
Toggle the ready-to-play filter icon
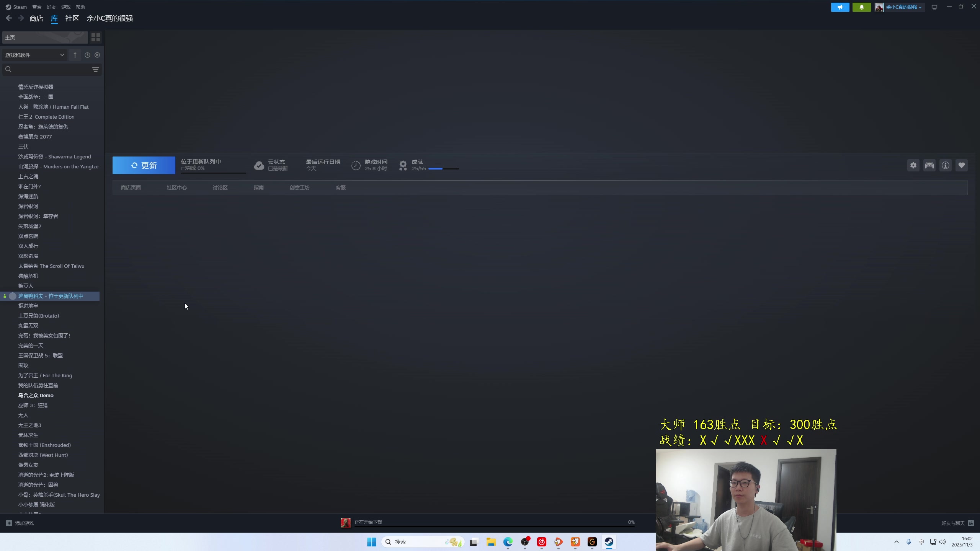coord(97,55)
